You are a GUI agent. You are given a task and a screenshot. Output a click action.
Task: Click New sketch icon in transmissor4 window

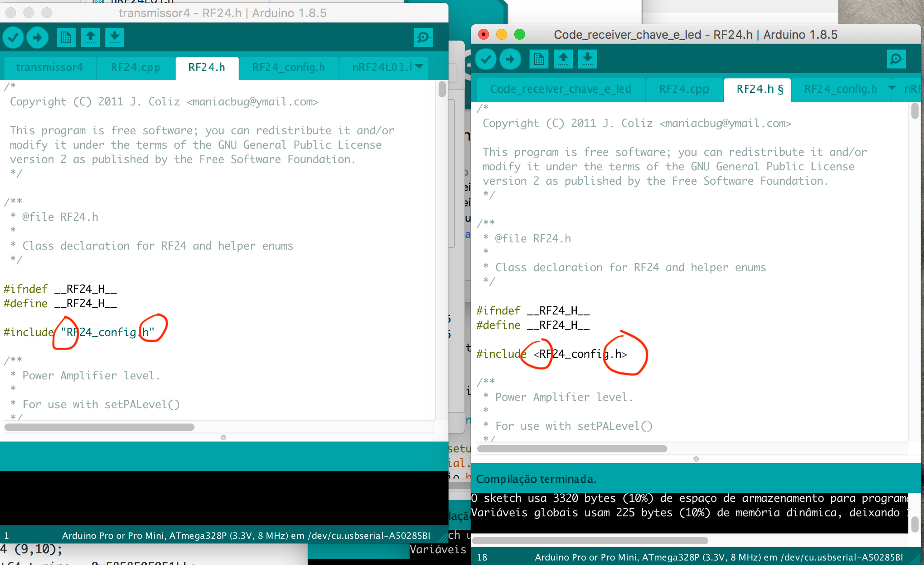point(66,37)
